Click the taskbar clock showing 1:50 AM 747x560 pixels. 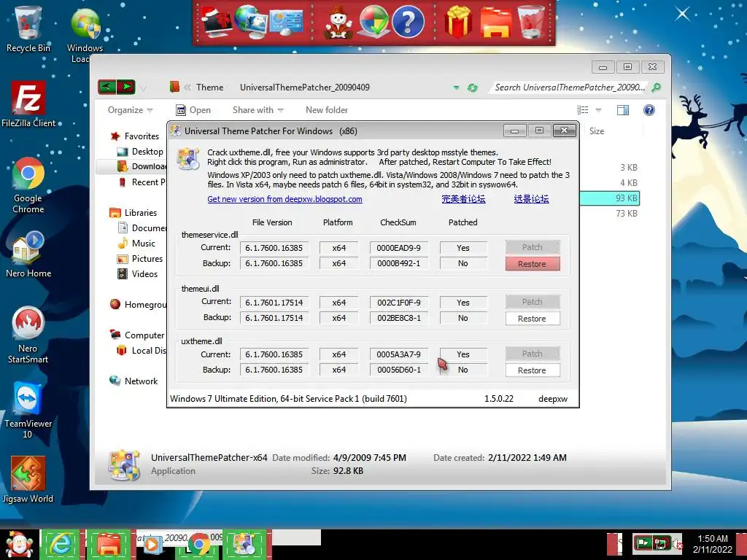point(712,544)
